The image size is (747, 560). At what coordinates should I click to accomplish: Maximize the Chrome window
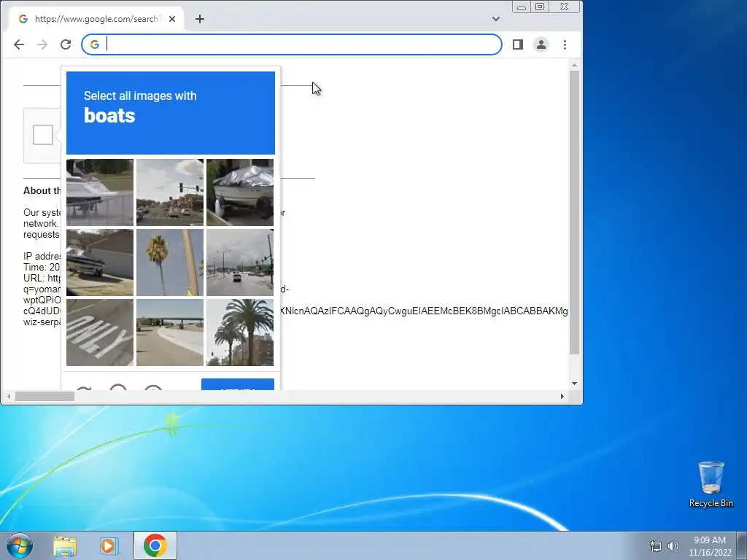tap(540, 7)
